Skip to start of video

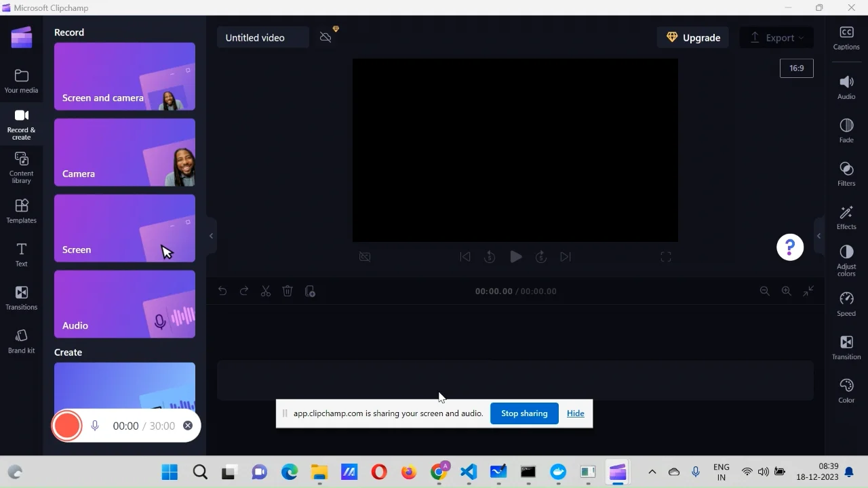coord(465,257)
